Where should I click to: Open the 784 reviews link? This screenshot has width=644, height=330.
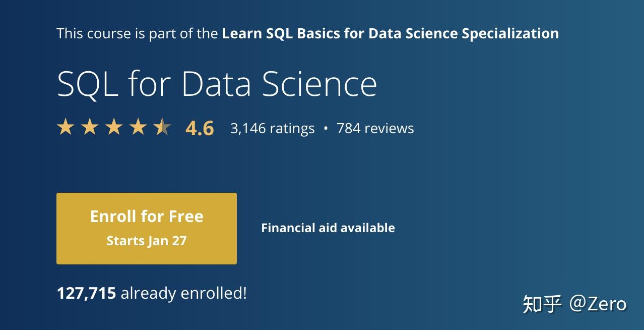pyautogui.click(x=375, y=129)
